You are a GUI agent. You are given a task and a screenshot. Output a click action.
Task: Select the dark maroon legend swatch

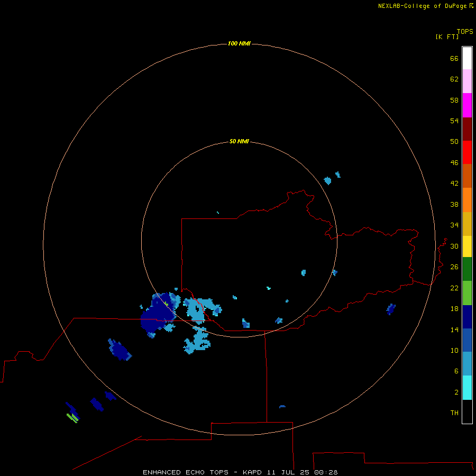(467, 129)
